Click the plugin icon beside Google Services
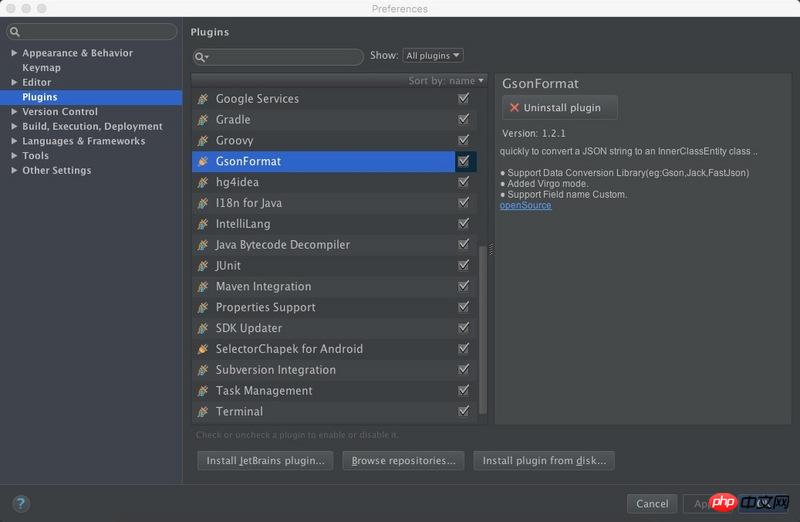Screen dimensions: 800x522 tap(203, 99)
